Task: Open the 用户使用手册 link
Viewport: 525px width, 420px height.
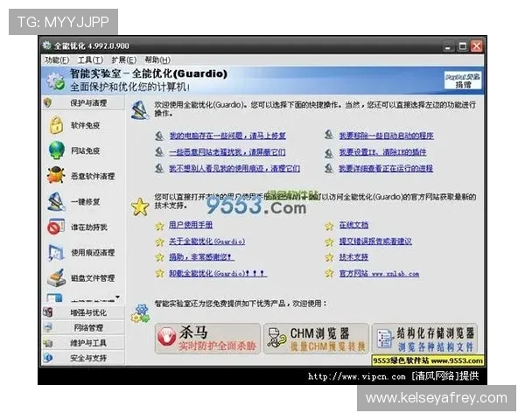Action: pyautogui.click(x=191, y=225)
